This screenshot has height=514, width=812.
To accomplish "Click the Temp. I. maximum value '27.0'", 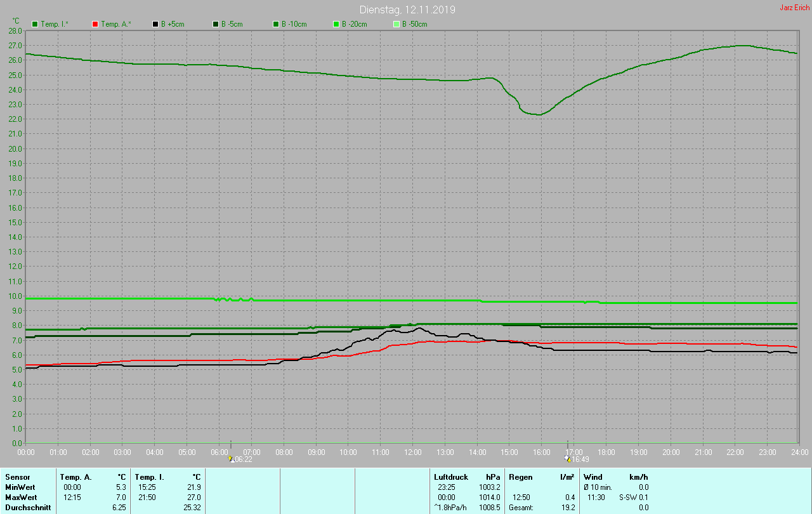I will click(x=194, y=497).
